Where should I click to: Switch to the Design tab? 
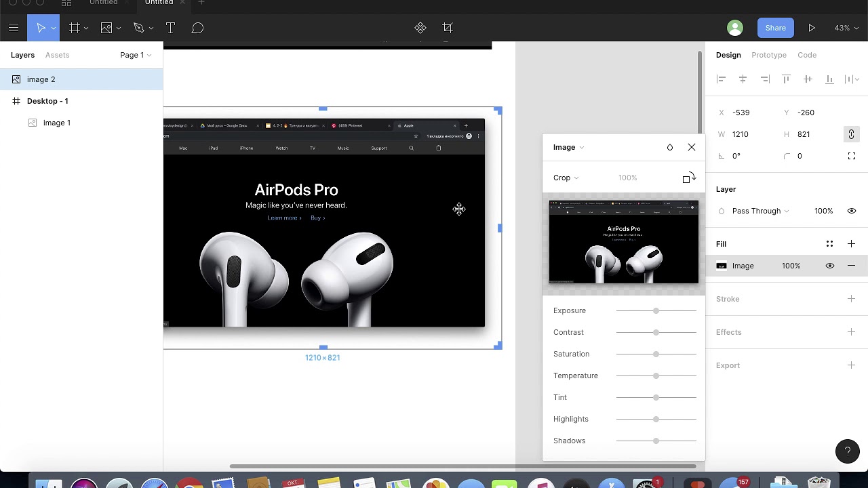click(x=728, y=55)
